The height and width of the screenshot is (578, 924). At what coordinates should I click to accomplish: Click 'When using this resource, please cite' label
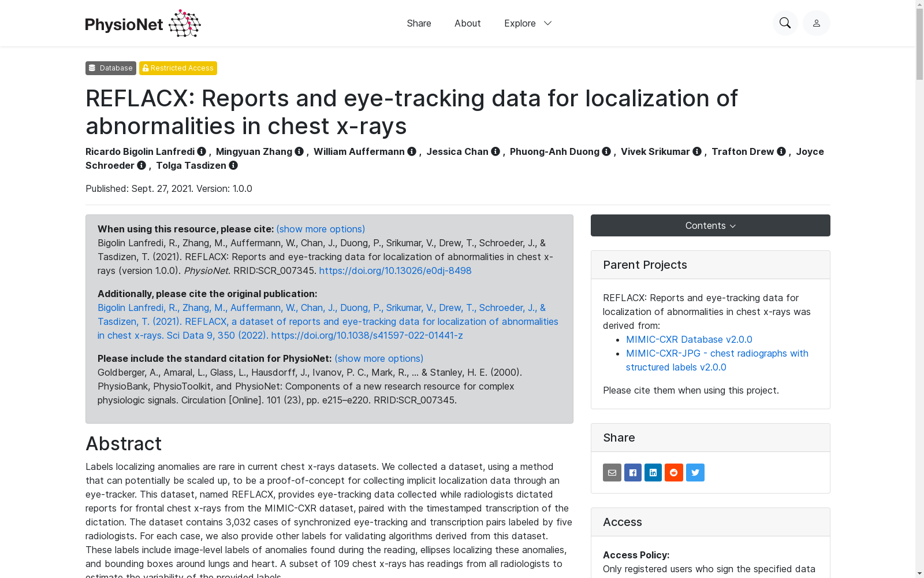[185, 229]
